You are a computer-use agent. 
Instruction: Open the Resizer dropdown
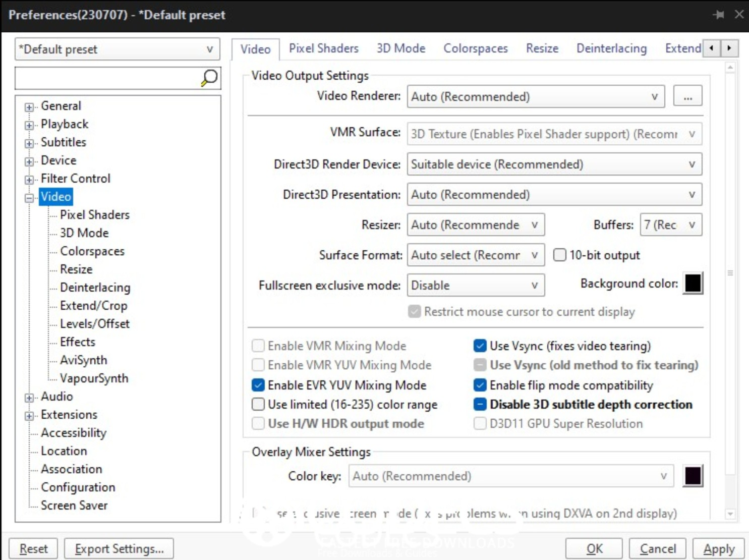click(476, 225)
